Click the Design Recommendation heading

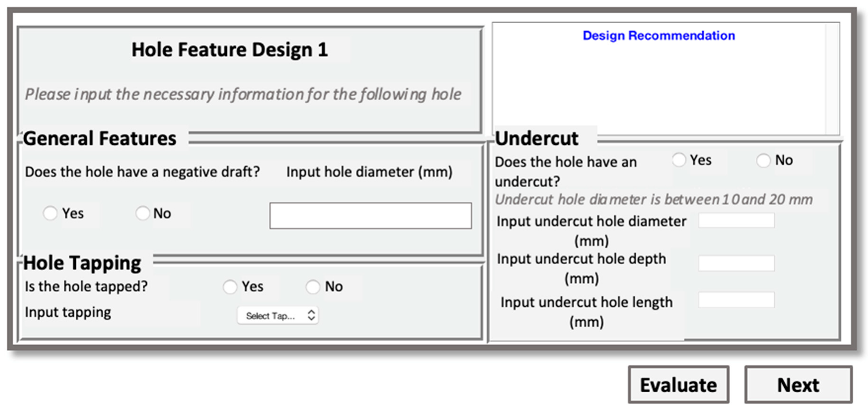tap(658, 36)
